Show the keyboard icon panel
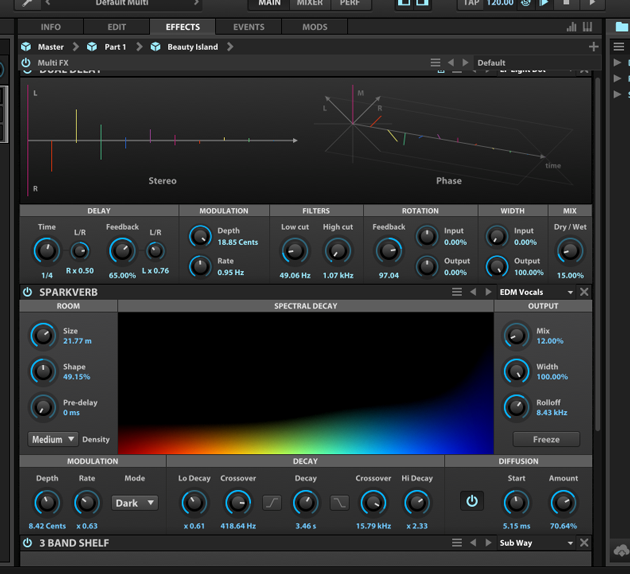The width and height of the screenshot is (630, 574). tap(587, 27)
